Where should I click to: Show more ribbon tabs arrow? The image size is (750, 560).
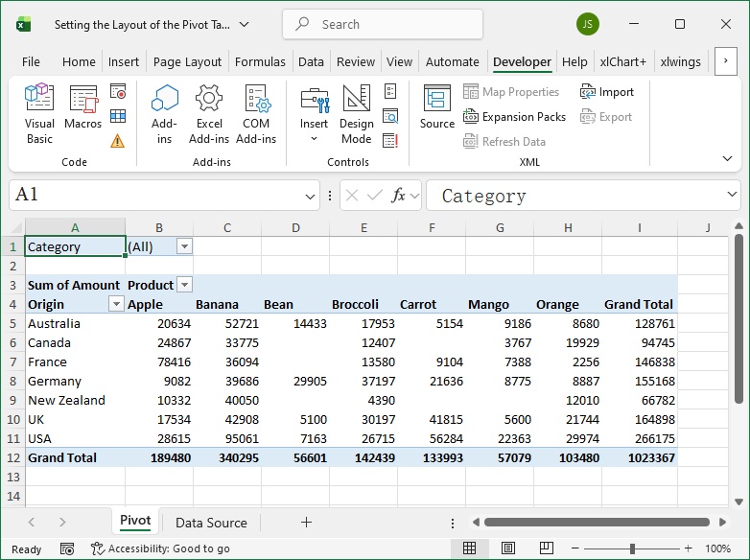pos(726,60)
